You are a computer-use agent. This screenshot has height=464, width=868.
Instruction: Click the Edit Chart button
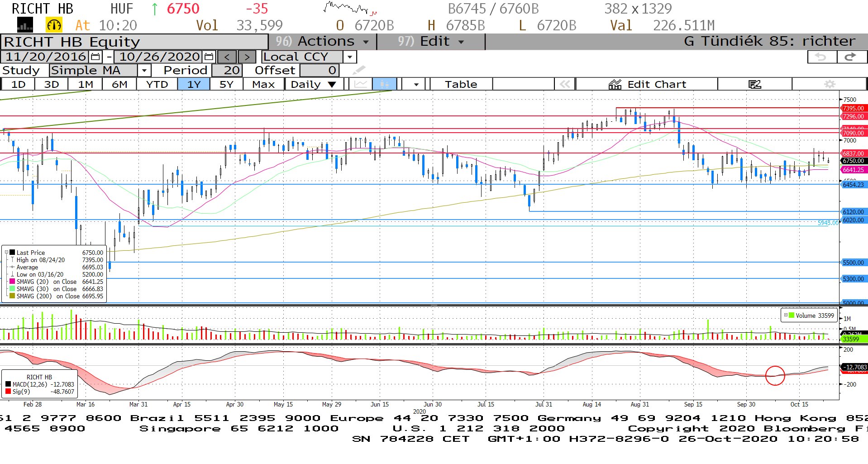pyautogui.click(x=647, y=84)
